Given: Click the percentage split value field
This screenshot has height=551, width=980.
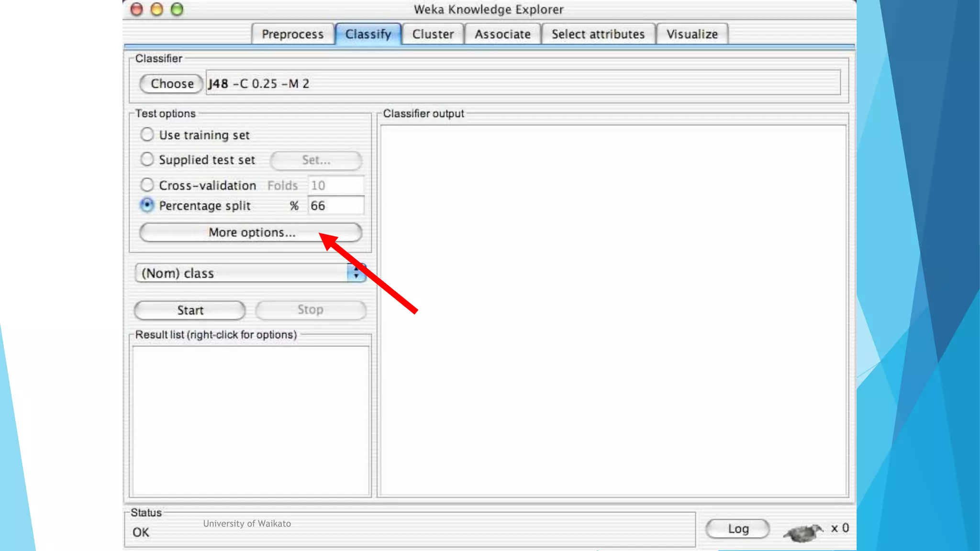Looking at the screenshot, I should click(x=335, y=206).
